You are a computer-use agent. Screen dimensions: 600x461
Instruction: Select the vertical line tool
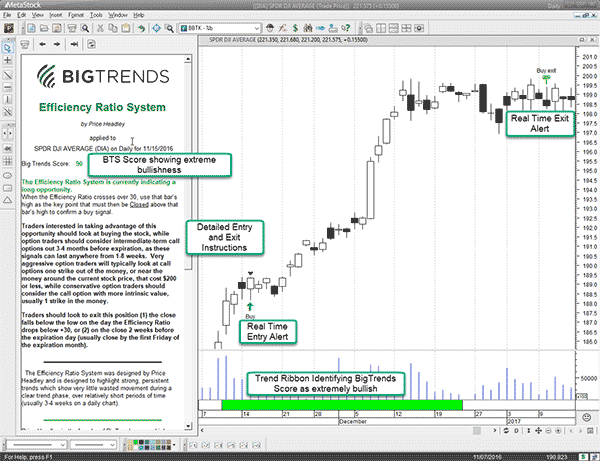[x=7, y=99]
